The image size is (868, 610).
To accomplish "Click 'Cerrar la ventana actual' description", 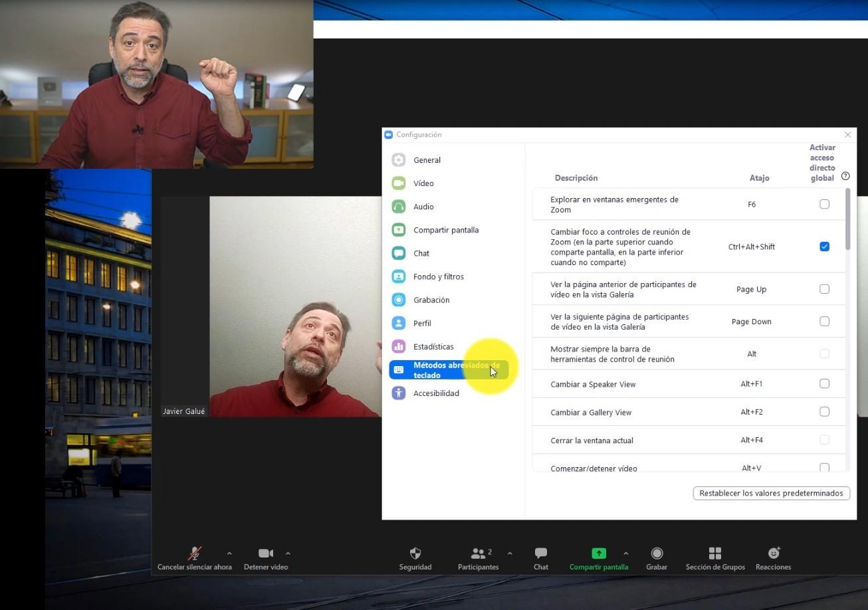I will click(592, 440).
